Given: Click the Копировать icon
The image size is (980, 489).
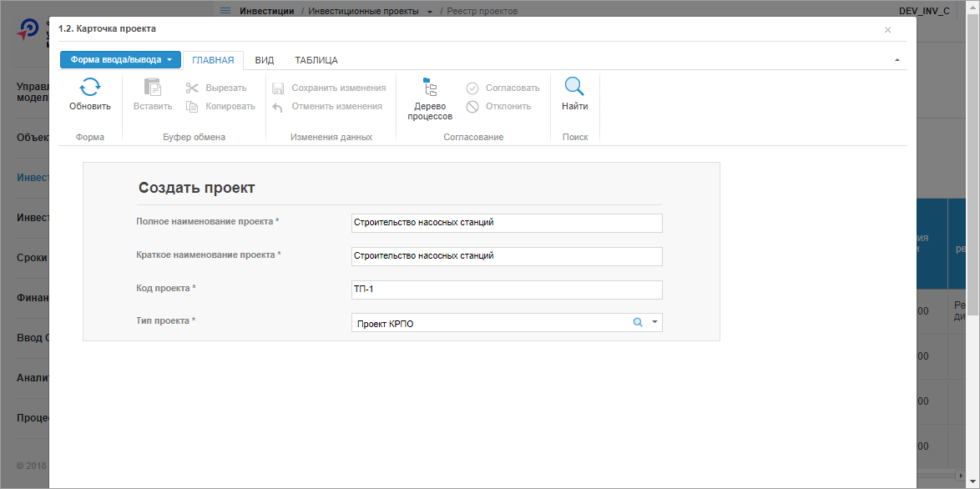Looking at the screenshot, I should pos(192,106).
